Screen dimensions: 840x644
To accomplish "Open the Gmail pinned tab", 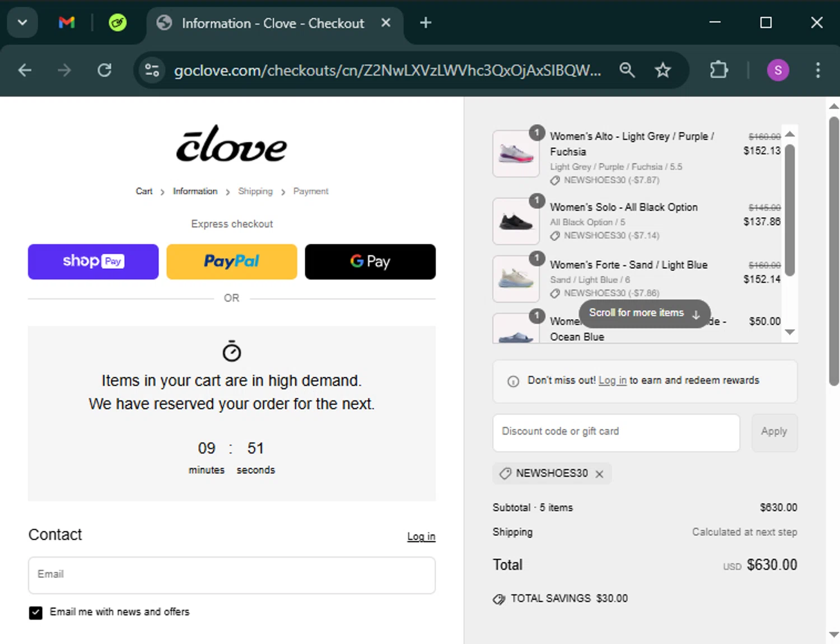I will [67, 22].
